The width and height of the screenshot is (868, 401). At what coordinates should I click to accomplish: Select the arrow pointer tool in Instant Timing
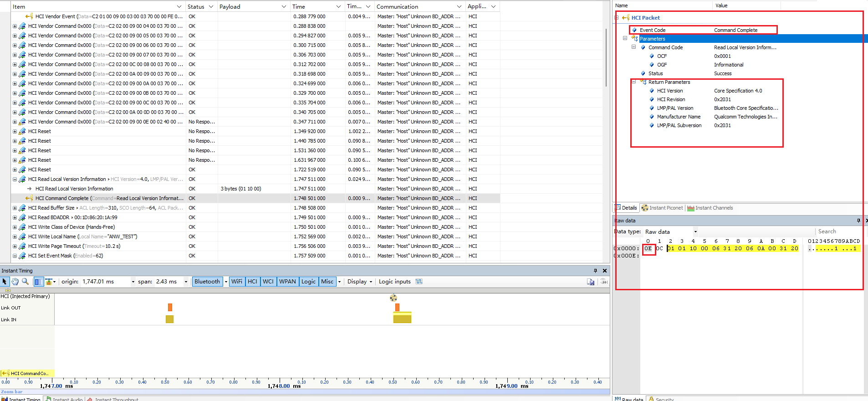5,282
